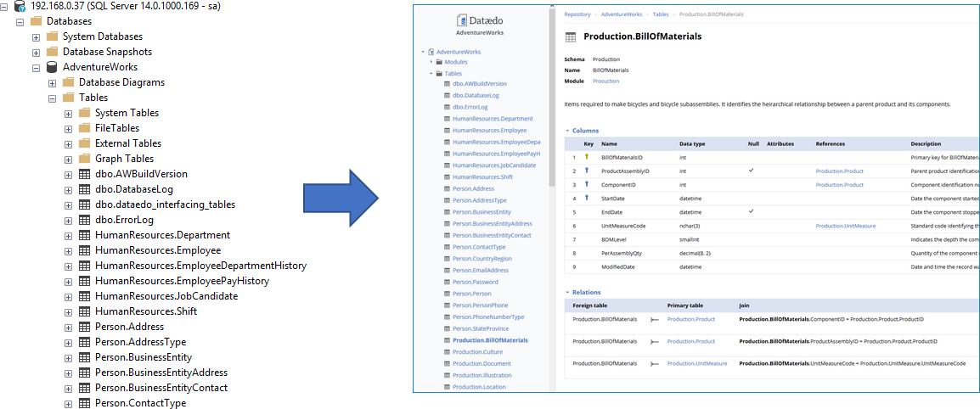The height and width of the screenshot is (409, 980).
Task: Click the AdventureWorks database cylinder icon
Action: [x=52, y=67]
